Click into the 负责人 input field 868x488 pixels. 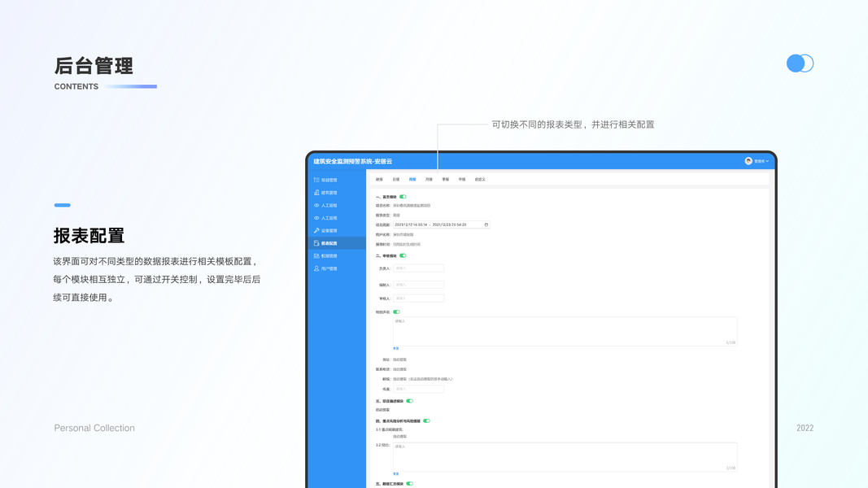[418, 268]
